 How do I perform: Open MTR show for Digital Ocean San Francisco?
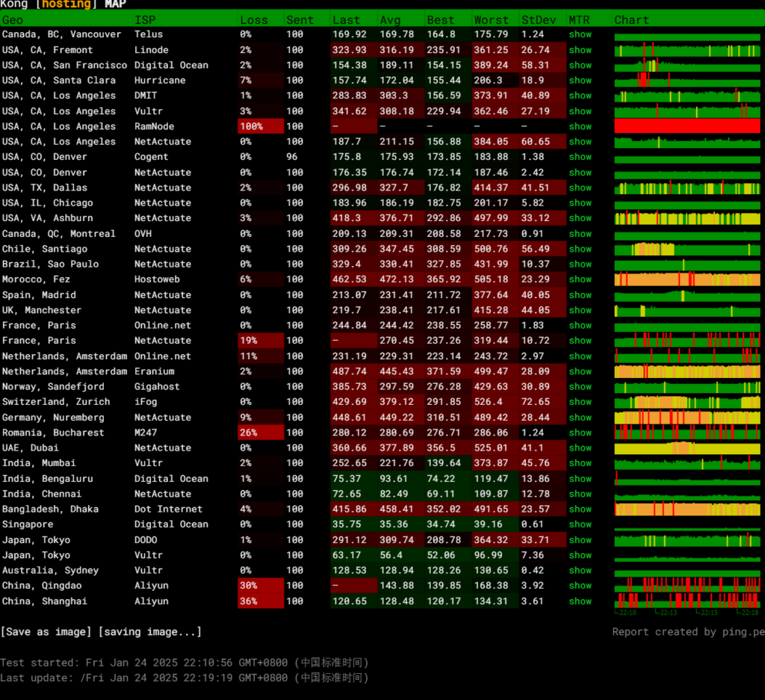pos(580,65)
